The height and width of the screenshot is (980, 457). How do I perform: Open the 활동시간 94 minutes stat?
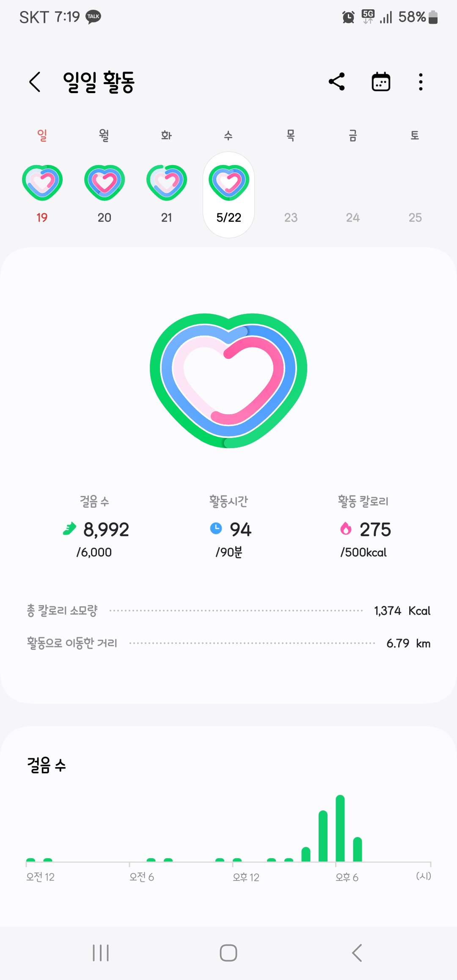coord(230,529)
